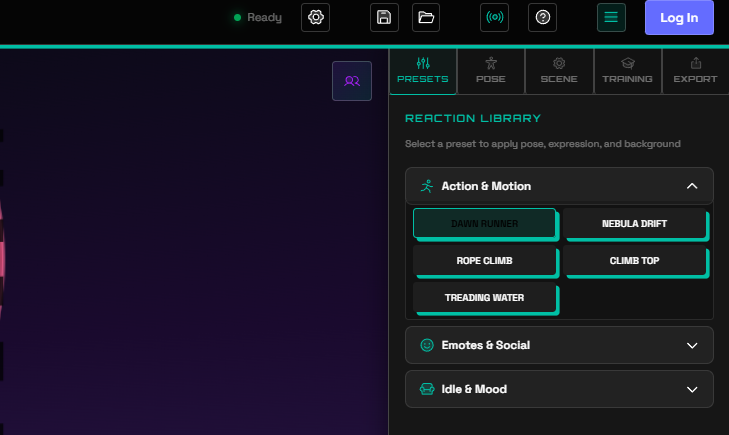Apply the Treading Water preset
729x435 pixels.
coord(484,297)
